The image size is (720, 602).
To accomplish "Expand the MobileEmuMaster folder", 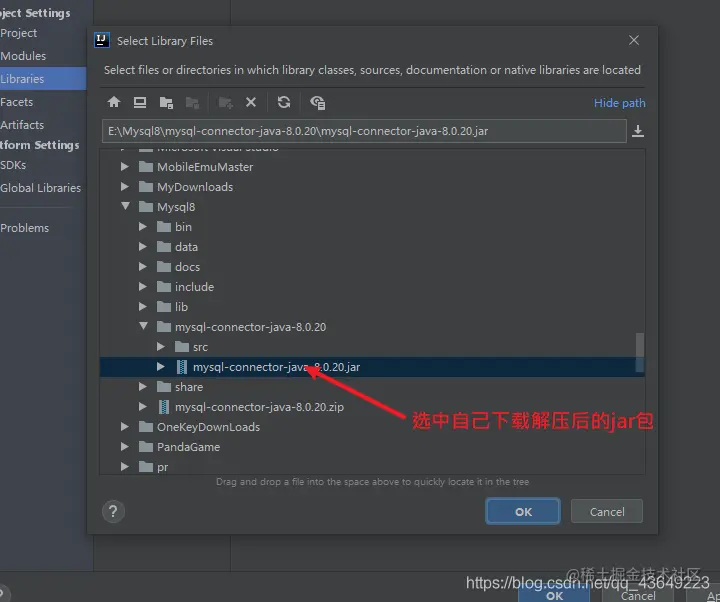I will click(x=124, y=167).
